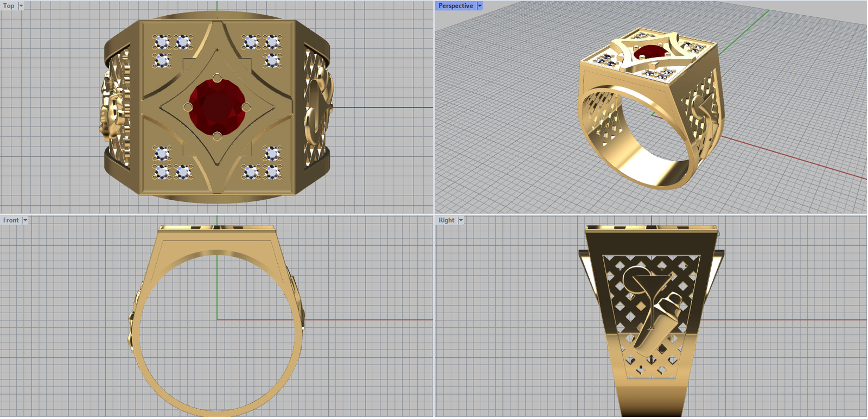Select the top prong above the ruby
This screenshot has height=419, width=868.
pyautogui.click(x=217, y=78)
